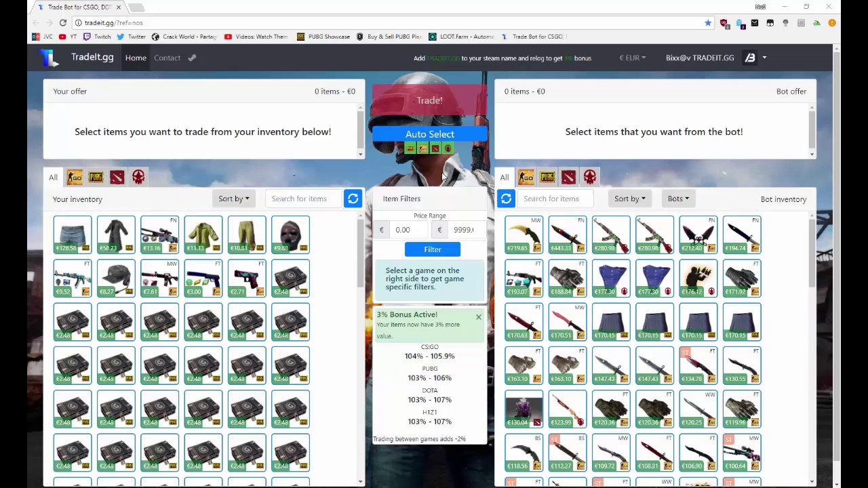Pick the purple item priced €130.04
868x488 pixels.
tap(524, 409)
